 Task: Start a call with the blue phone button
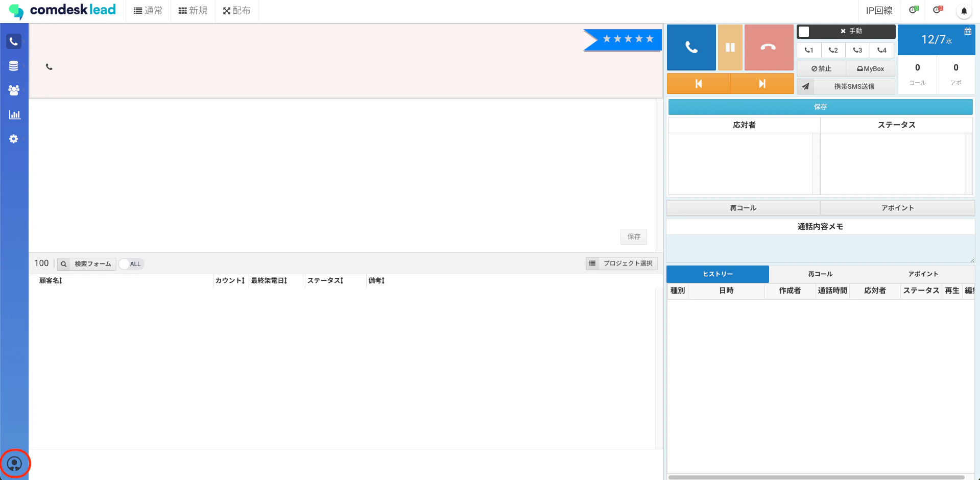[691, 47]
